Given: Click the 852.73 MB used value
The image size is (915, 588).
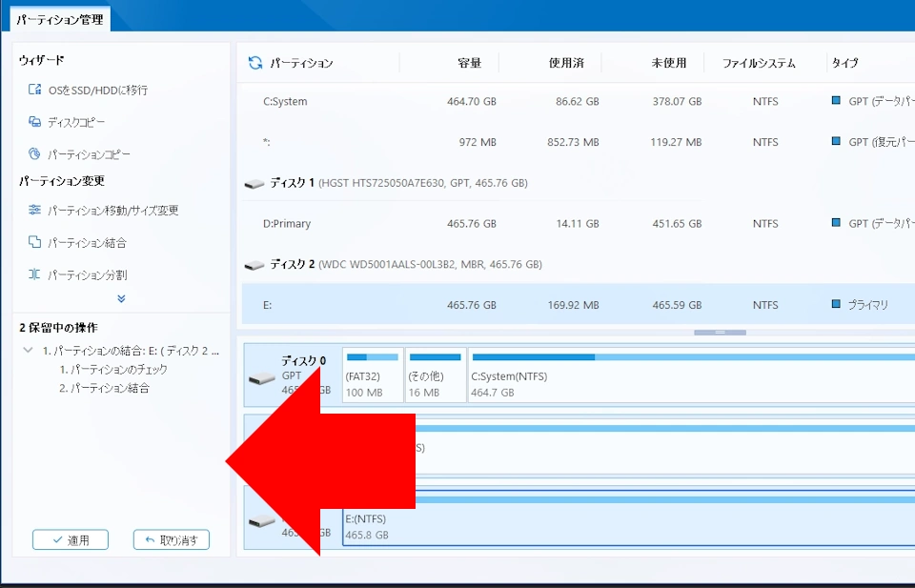Looking at the screenshot, I should pos(573,142).
